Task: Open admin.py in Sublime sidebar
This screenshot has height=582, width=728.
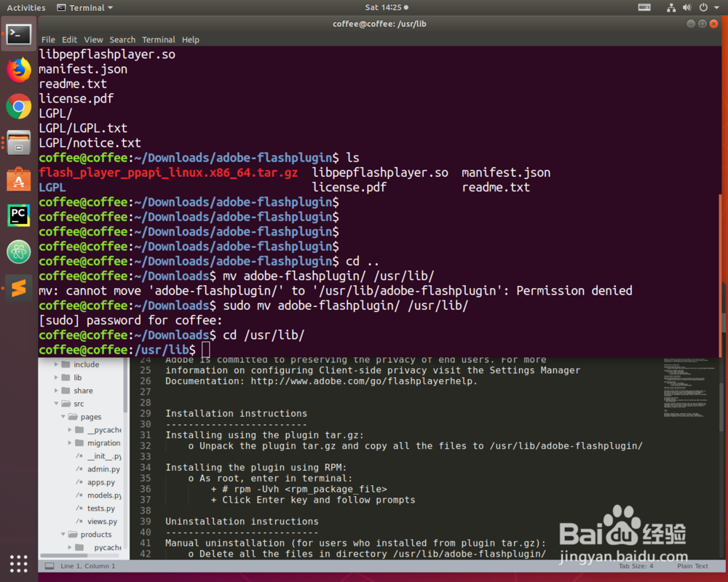Action: (103, 469)
